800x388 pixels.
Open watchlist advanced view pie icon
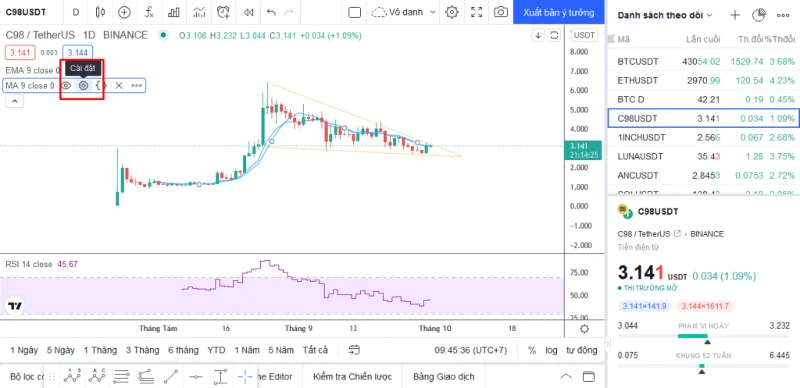point(759,15)
